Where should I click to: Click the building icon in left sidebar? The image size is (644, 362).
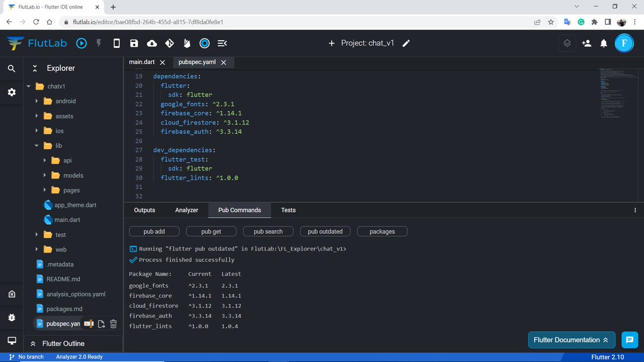12,294
